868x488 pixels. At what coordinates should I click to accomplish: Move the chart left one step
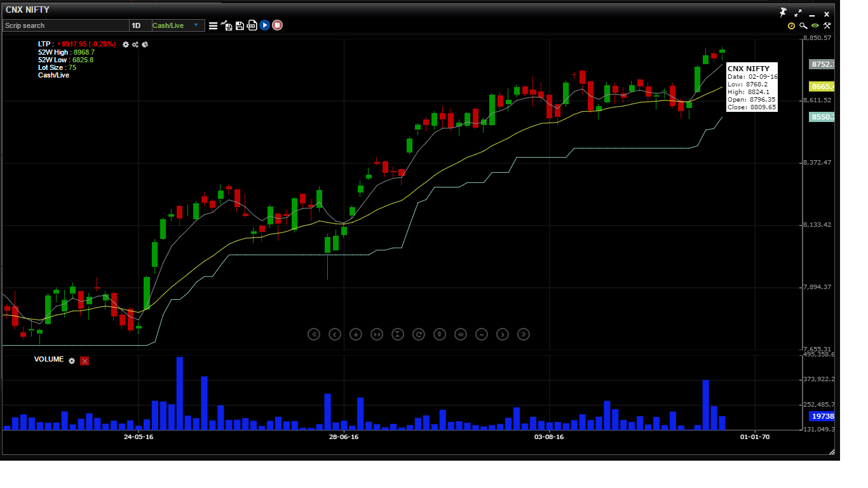point(335,334)
